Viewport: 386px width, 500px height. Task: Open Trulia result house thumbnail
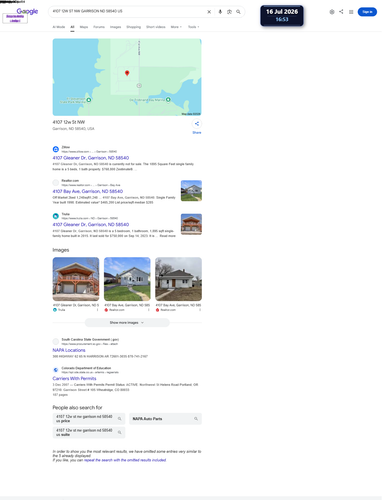(x=191, y=224)
